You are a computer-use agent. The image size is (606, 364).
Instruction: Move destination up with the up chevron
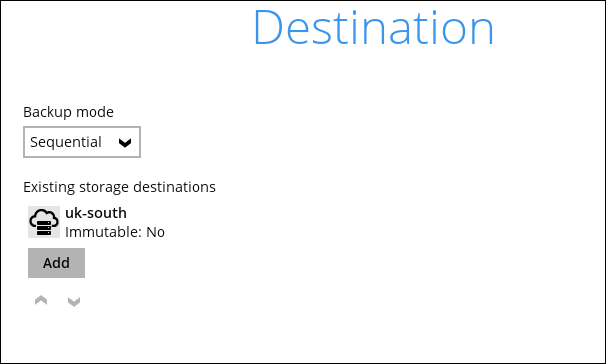(x=41, y=300)
